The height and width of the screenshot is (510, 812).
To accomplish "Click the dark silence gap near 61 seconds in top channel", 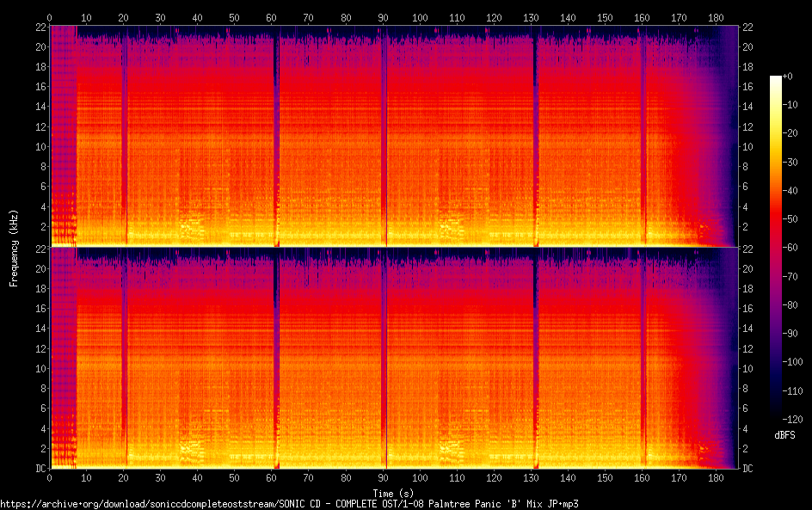I will pos(276,129).
